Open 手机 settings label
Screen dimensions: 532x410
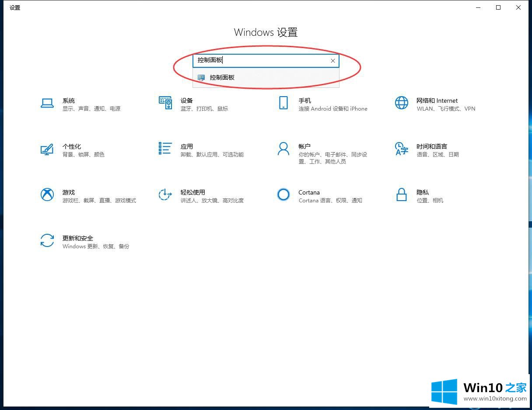click(x=305, y=101)
